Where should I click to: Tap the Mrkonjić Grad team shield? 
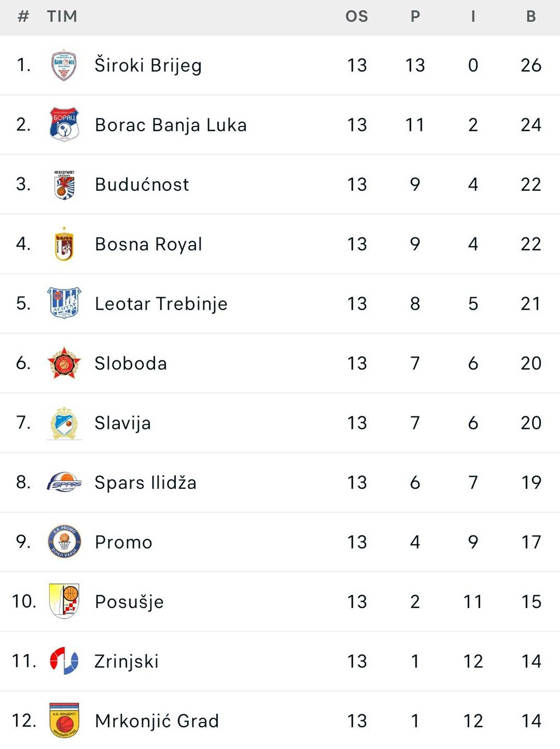[x=64, y=720]
